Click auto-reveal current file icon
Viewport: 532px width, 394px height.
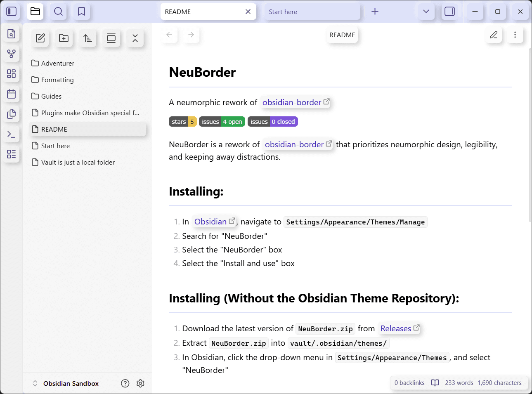111,38
